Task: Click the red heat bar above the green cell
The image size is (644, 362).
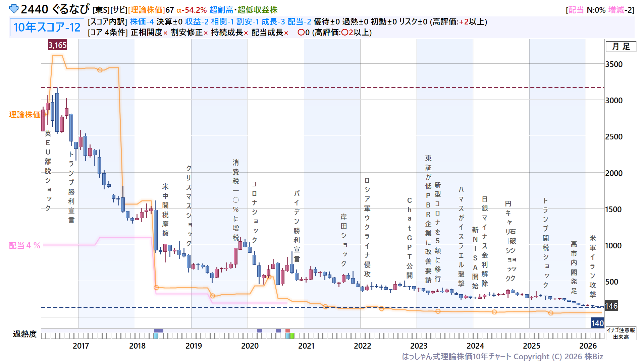Action: (x=288, y=330)
